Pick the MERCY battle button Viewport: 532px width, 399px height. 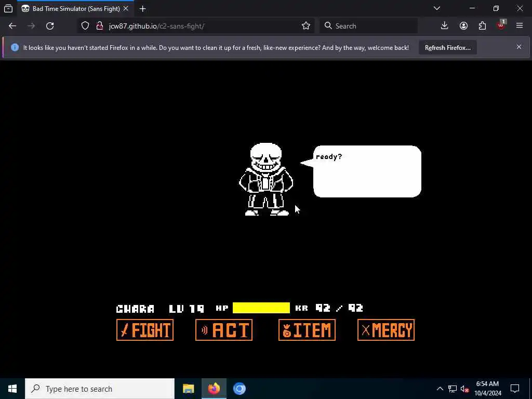(x=386, y=330)
